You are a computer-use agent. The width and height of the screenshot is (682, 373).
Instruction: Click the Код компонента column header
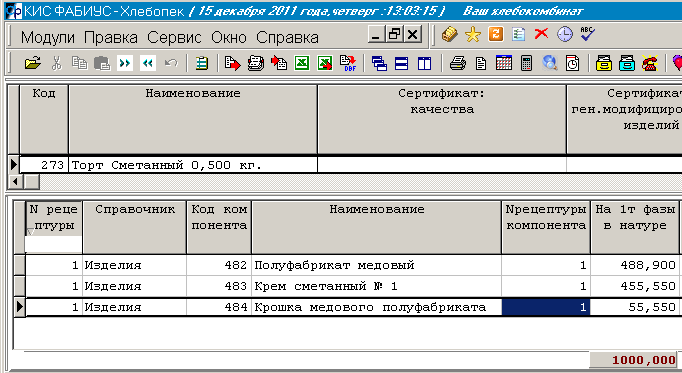[219, 227]
